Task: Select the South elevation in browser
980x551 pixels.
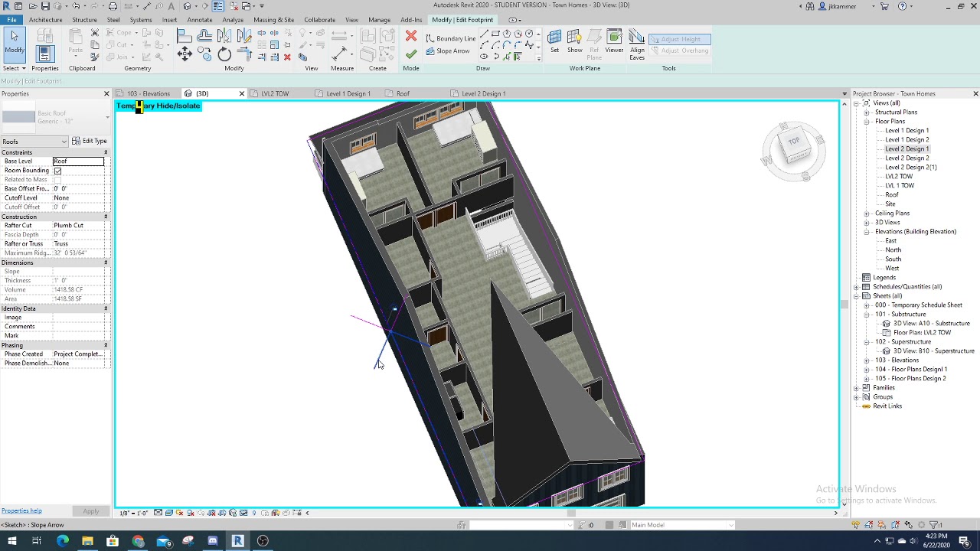Action: click(x=893, y=259)
